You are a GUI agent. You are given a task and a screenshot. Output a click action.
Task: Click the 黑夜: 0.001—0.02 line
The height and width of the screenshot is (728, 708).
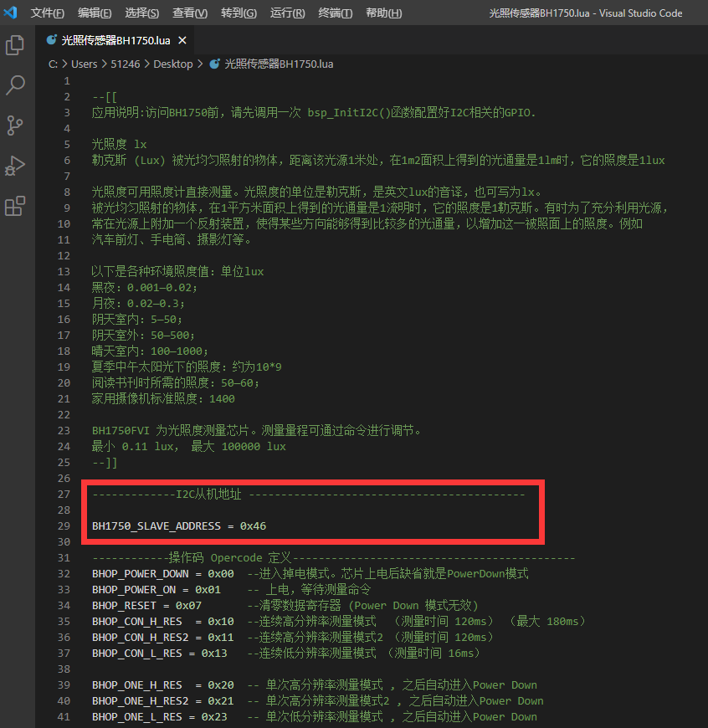tap(145, 288)
